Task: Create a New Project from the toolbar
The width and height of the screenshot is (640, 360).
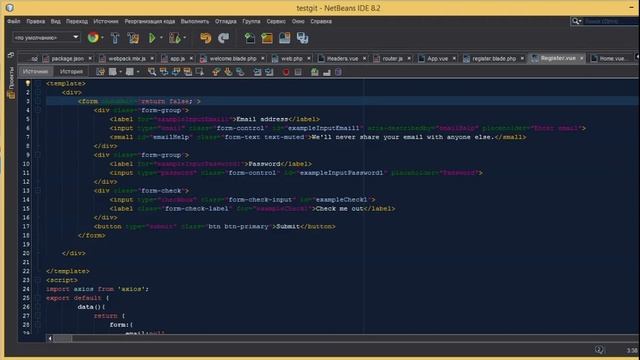Action: tap(267, 38)
